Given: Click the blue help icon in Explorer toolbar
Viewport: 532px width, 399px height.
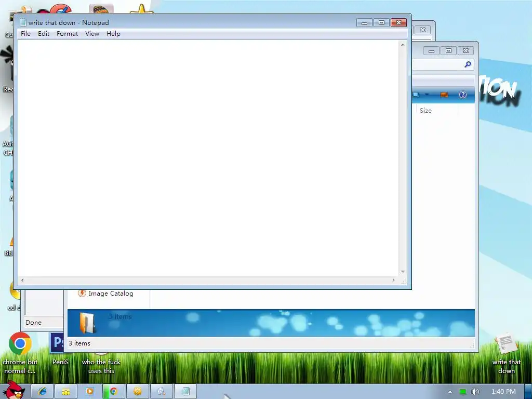Looking at the screenshot, I should coord(463,95).
